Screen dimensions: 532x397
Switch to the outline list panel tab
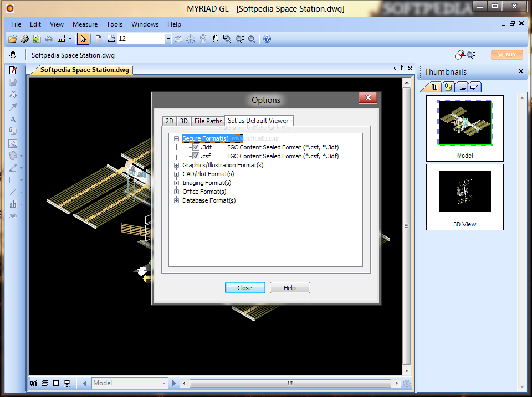click(x=462, y=87)
